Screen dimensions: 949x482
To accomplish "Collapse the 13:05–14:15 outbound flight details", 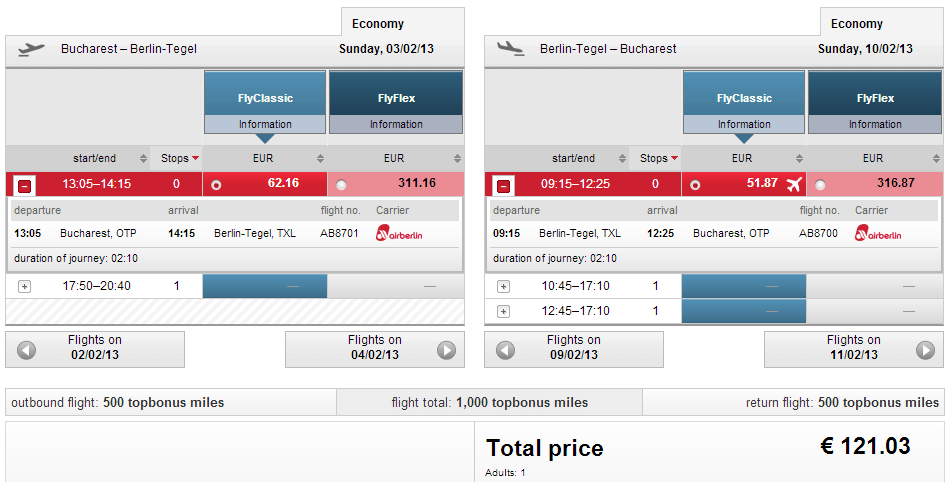I will pos(24,185).
